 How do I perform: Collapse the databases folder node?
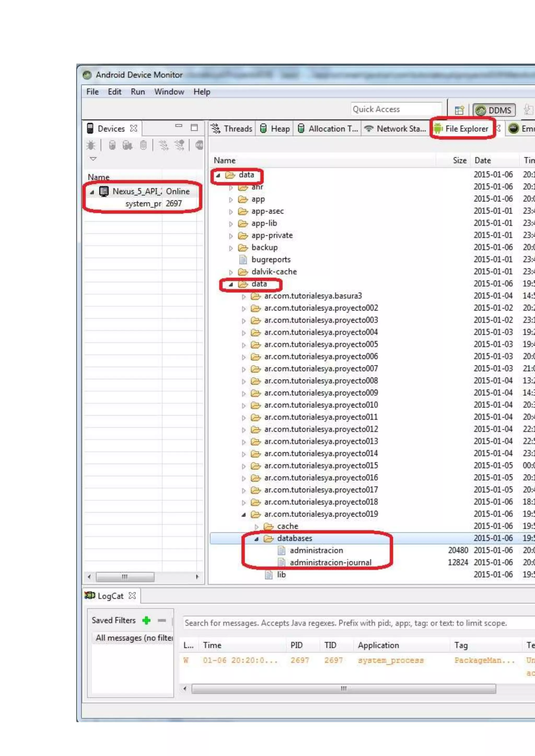tap(256, 539)
